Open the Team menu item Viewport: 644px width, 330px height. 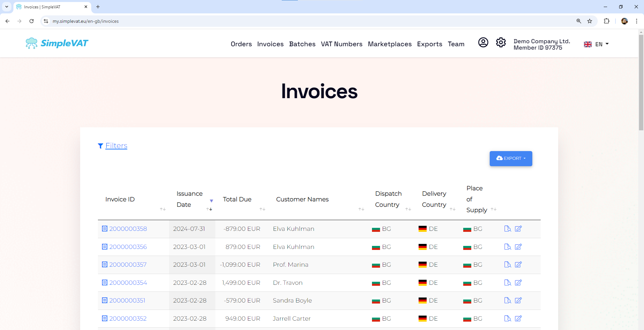pyautogui.click(x=456, y=44)
